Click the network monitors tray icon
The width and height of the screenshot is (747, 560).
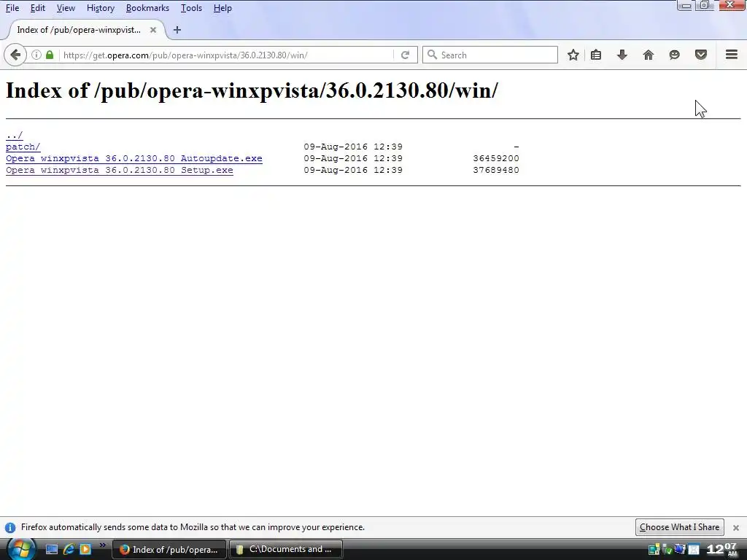[x=681, y=550]
